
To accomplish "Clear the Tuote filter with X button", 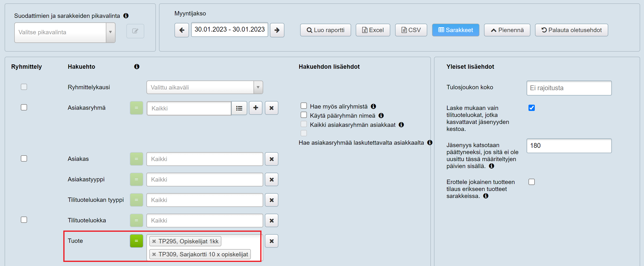I will [x=271, y=241].
